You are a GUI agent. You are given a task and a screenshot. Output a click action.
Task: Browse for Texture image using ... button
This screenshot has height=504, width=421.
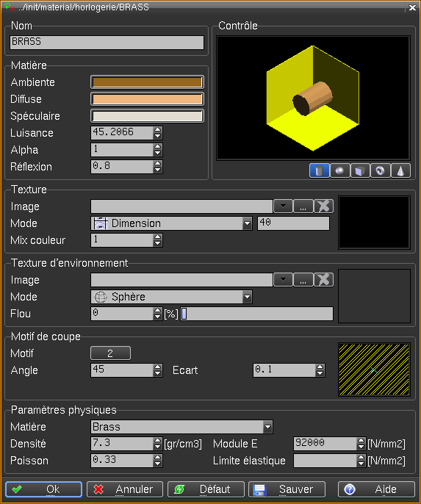click(303, 206)
